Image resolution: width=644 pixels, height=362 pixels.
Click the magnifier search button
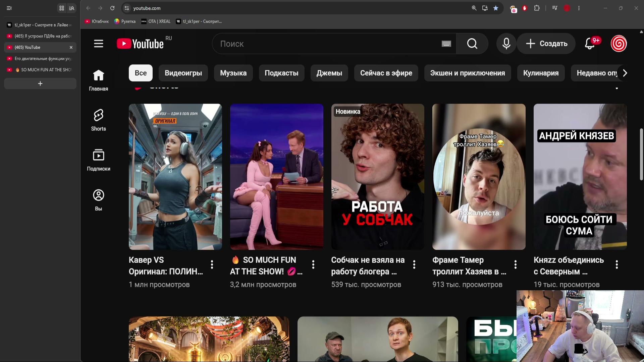tap(472, 44)
